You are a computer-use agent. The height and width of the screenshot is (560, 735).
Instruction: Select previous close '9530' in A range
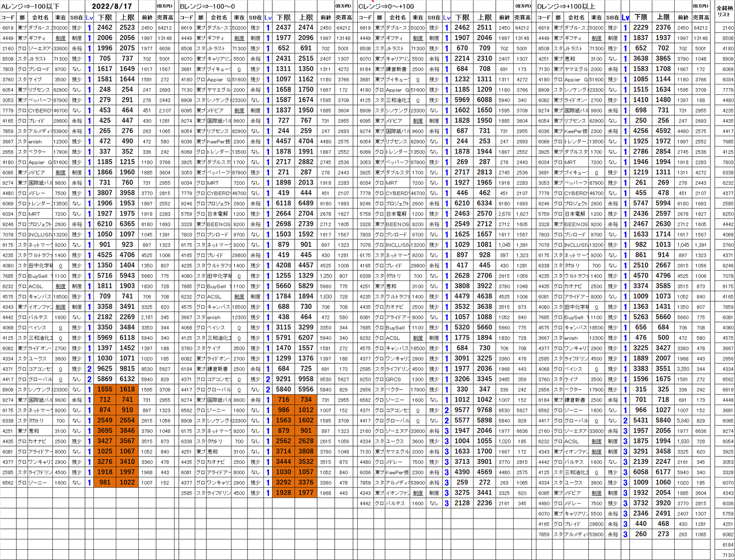tap(147, 369)
